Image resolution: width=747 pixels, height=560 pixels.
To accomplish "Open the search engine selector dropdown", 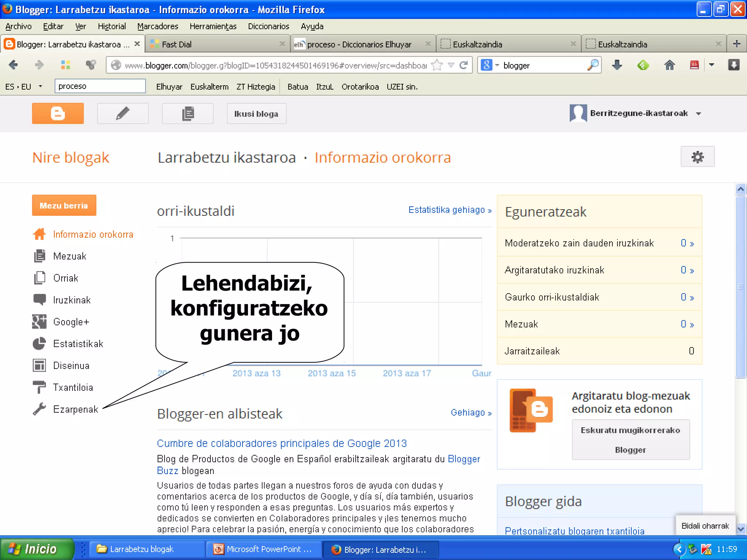I will (x=497, y=65).
